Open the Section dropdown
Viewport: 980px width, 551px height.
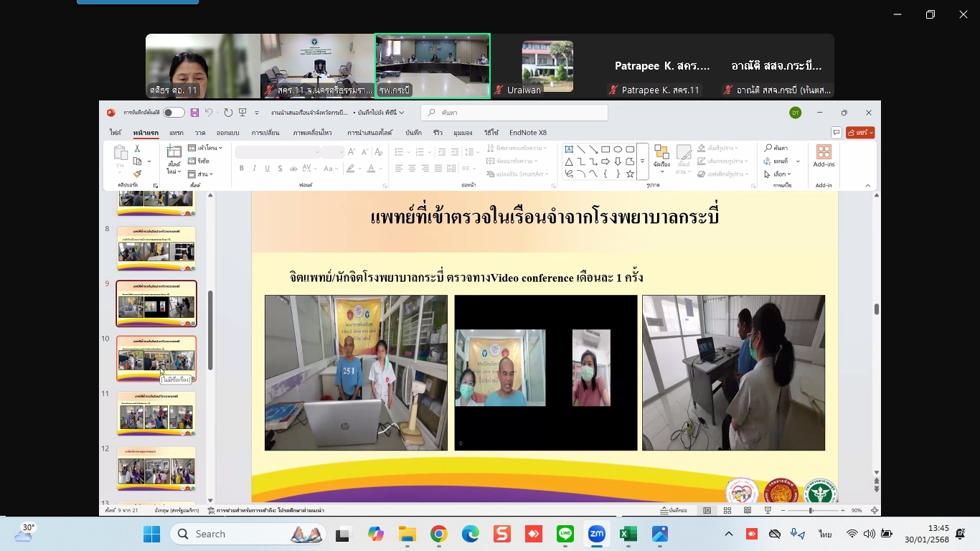coord(201,174)
